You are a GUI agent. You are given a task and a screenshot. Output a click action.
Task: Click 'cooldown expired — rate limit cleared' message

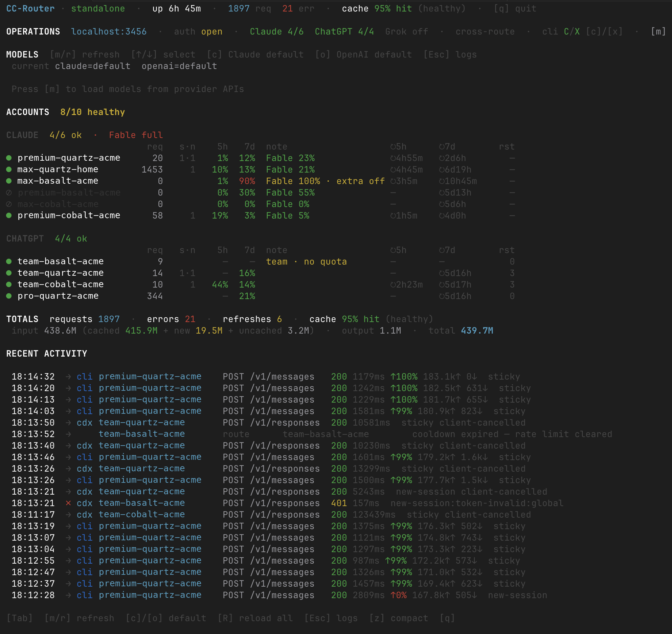tap(512, 434)
